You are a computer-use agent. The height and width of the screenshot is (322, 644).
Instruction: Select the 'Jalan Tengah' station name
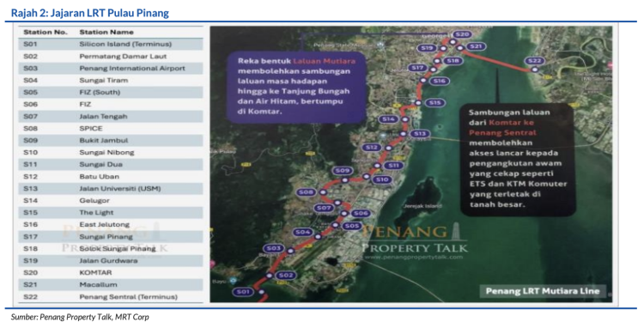(x=104, y=116)
